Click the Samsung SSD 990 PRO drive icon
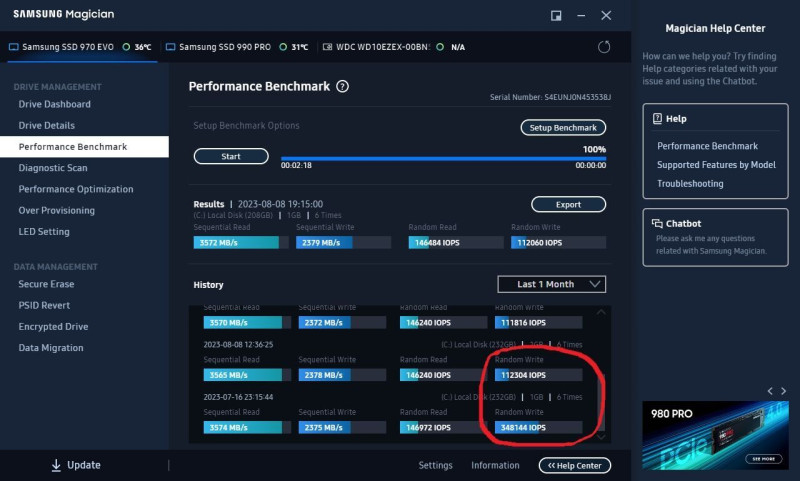The image size is (800, 481). (170, 47)
